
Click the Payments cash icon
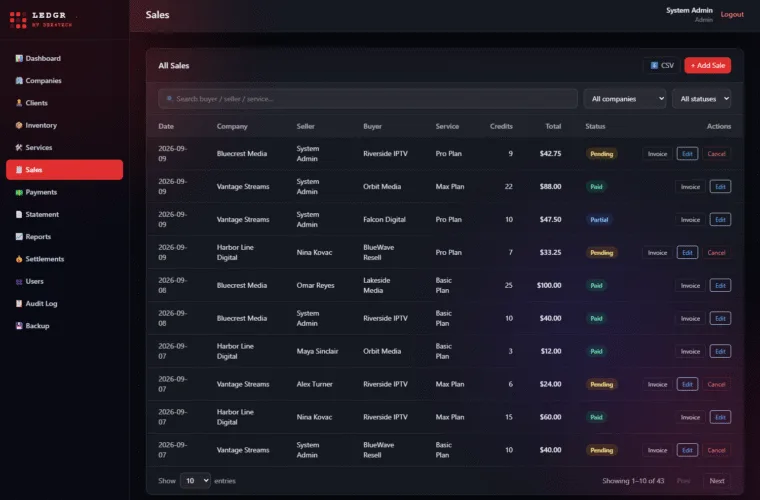tap(19, 192)
